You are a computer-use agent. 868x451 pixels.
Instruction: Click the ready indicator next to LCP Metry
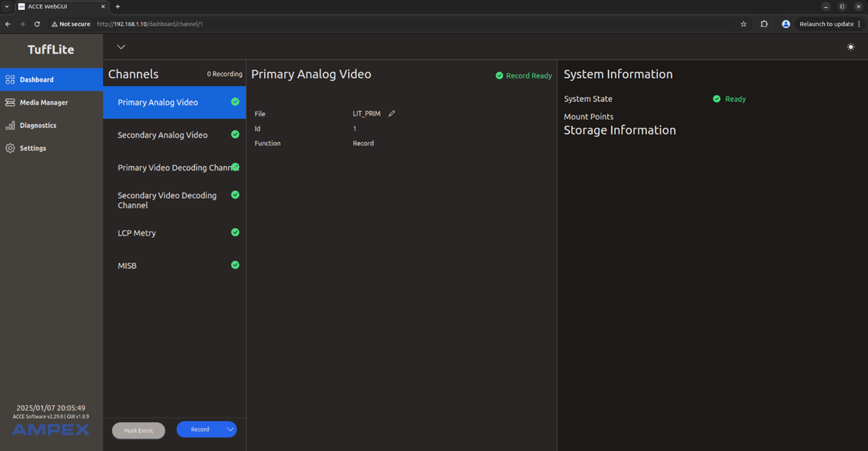[234, 232]
